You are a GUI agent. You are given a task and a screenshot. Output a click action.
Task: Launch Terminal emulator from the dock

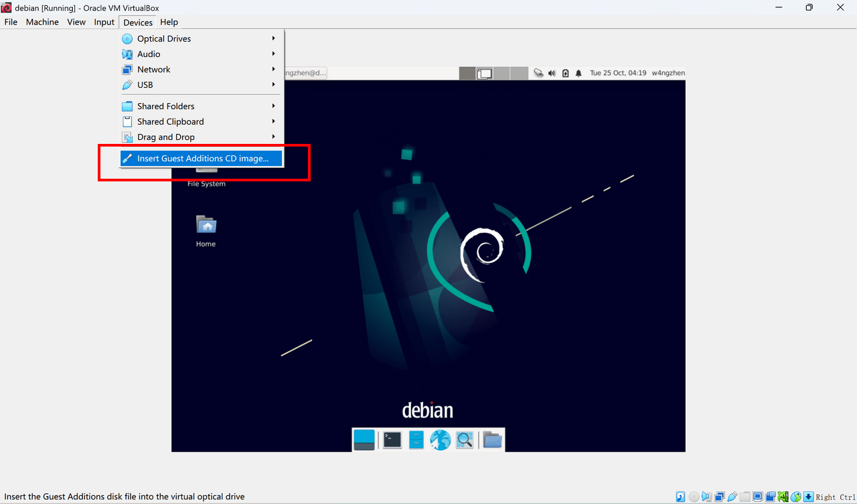392,440
